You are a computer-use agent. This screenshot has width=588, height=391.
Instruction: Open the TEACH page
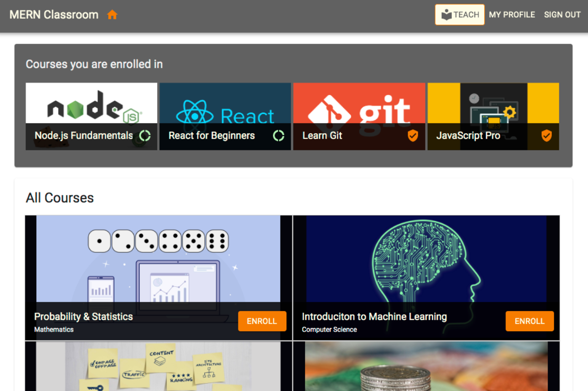pos(460,14)
